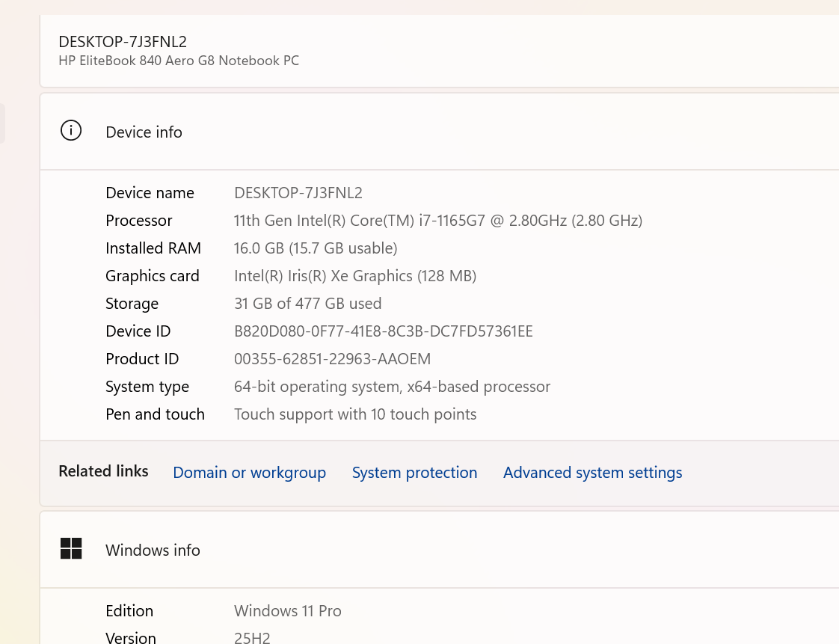Click the Device name label

click(150, 193)
